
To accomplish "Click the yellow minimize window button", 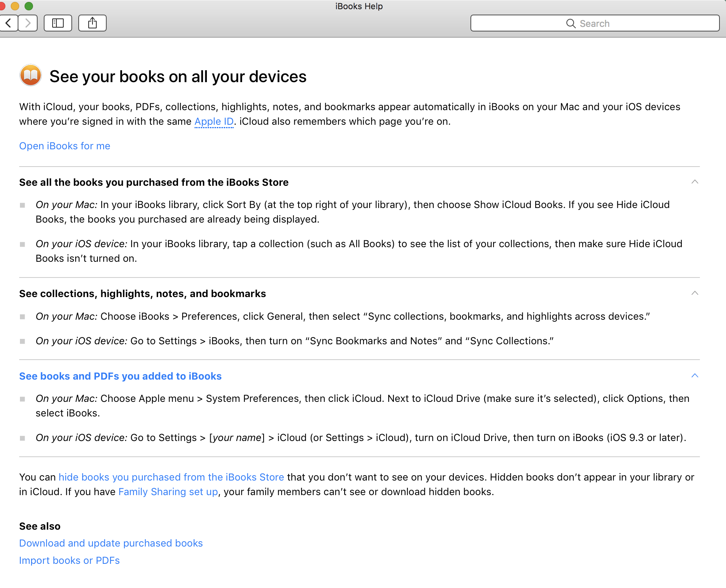I will coord(15,6).
